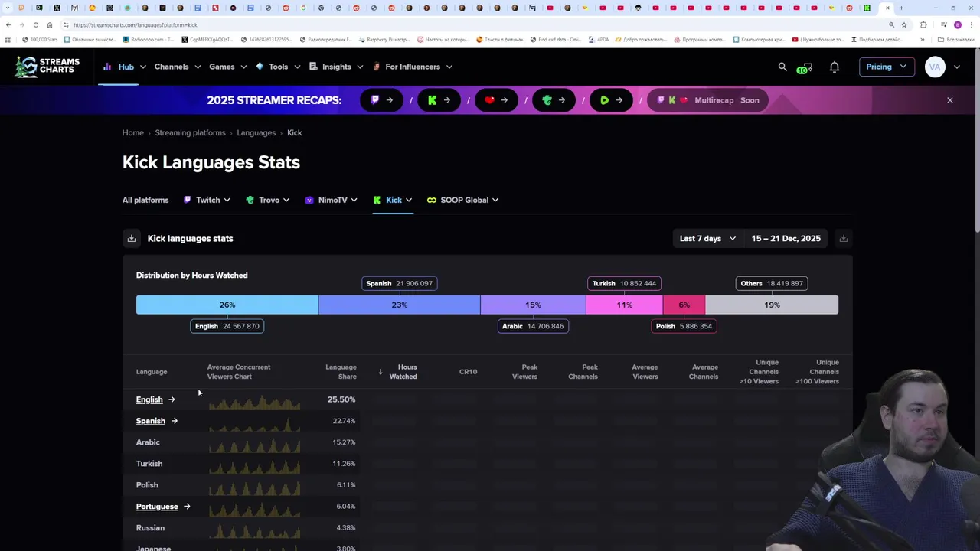Go back with the browser back arrow
The width and height of the screenshot is (980, 551).
(x=8, y=25)
